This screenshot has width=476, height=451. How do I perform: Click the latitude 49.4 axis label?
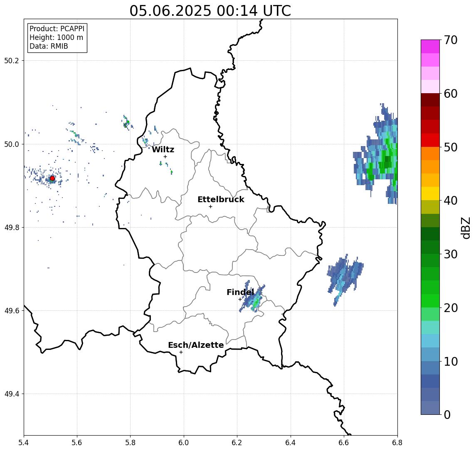12,394
